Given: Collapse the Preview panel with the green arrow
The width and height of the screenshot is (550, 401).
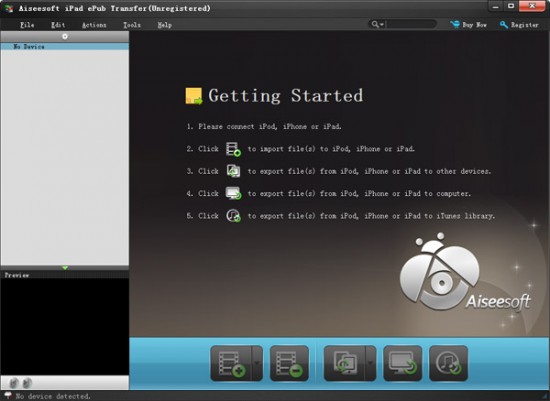Looking at the screenshot, I should 65,268.
